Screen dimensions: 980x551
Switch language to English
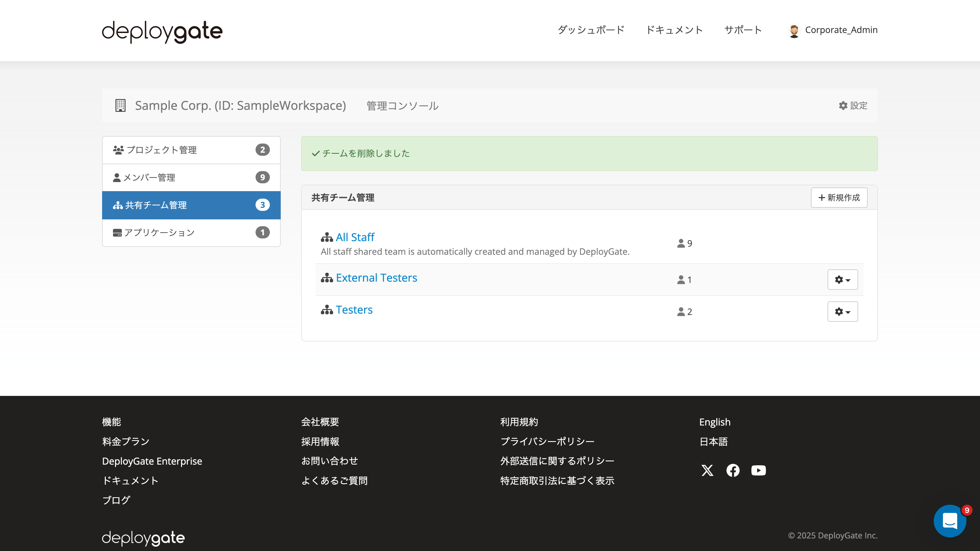click(x=715, y=422)
